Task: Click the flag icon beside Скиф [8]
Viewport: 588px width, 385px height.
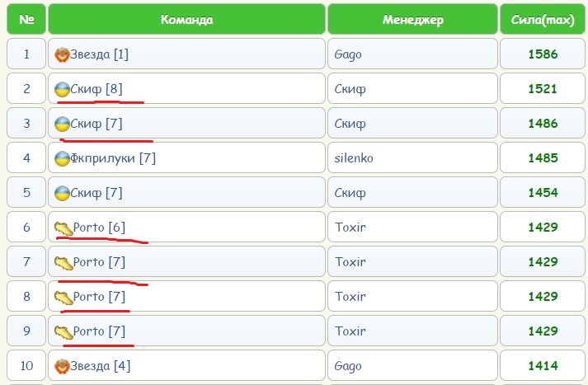Action: pos(62,89)
